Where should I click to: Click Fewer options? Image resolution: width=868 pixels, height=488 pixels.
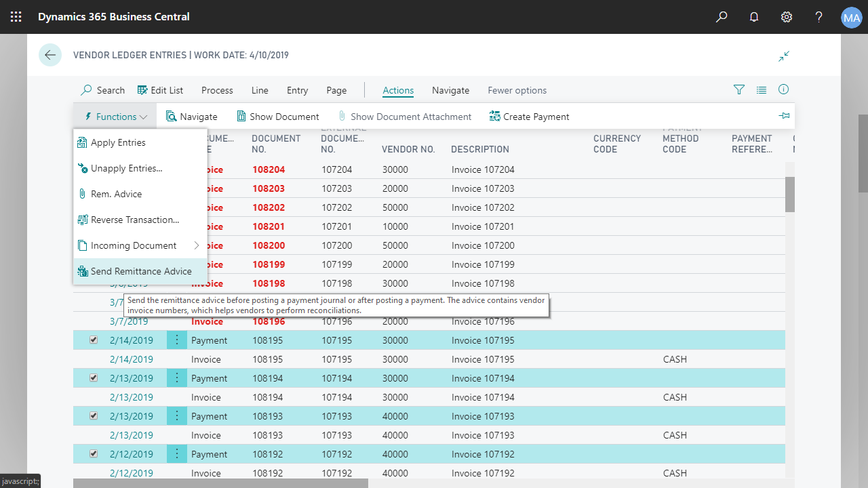[517, 90]
